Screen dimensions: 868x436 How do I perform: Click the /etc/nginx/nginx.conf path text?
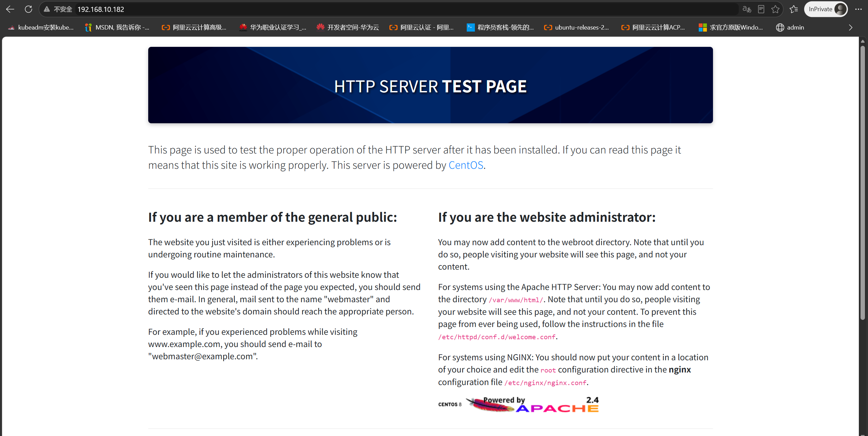(x=545, y=383)
